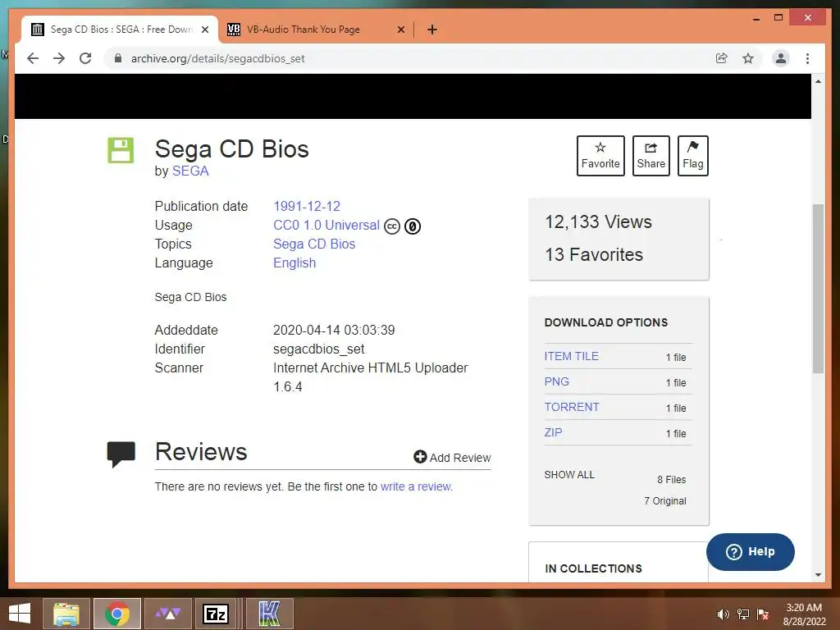Click the DOWNLOAD OPTIONS heading
The width and height of the screenshot is (840, 630).
[x=606, y=322]
